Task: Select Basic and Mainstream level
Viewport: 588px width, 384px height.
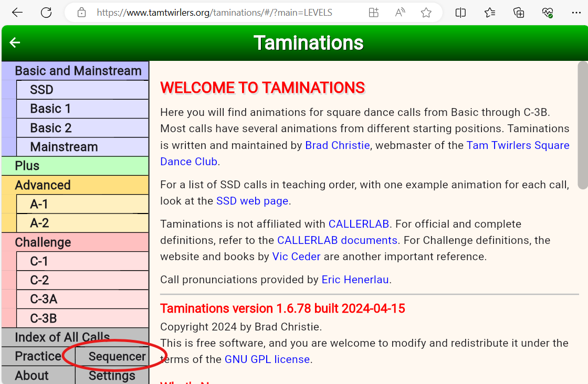Action: [75, 70]
